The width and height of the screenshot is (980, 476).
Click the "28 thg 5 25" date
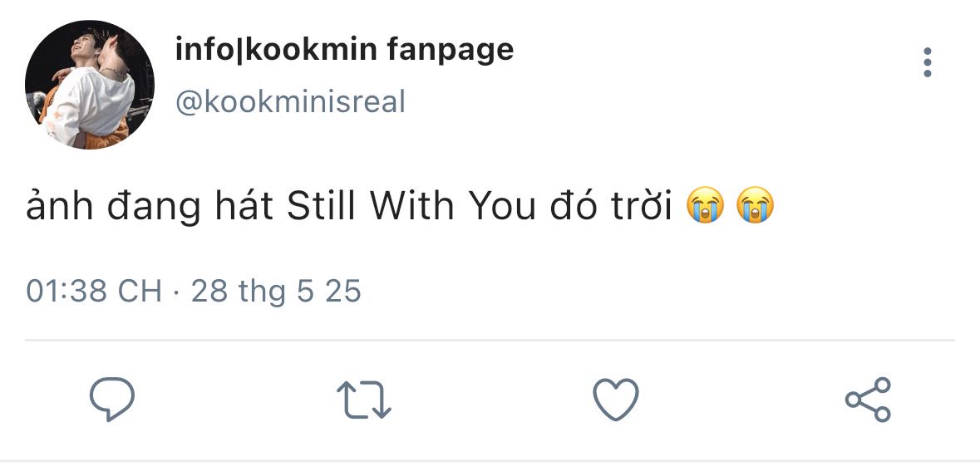tap(276, 292)
